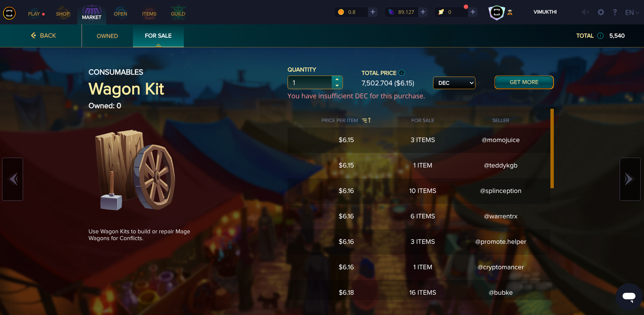The height and width of the screenshot is (315, 644).
Task: Increase quantity with stepper up arrow
Action: click(x=337, y=80)
